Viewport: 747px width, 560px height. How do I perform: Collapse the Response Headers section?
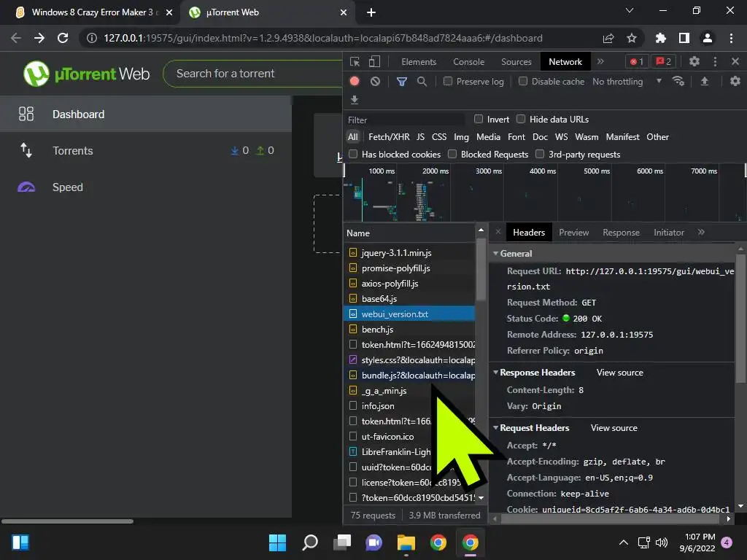click(495, 373)
